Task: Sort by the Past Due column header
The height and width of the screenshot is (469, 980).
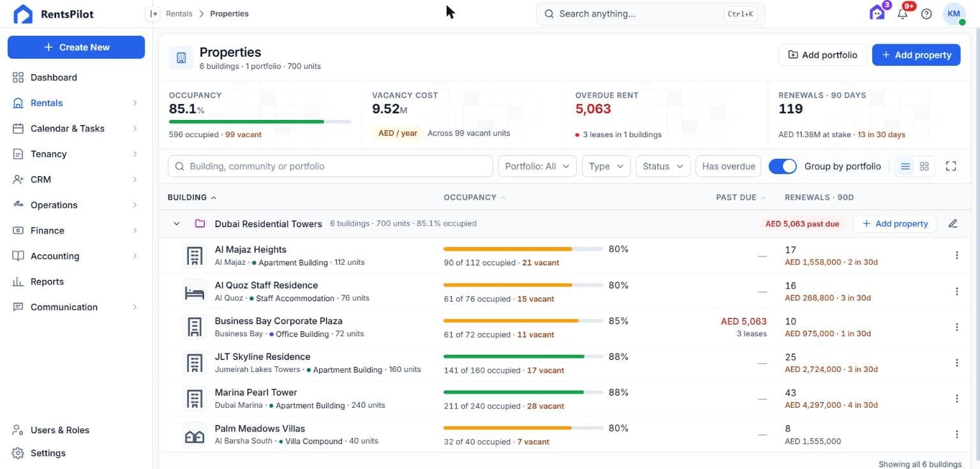Action: [741, 198]
